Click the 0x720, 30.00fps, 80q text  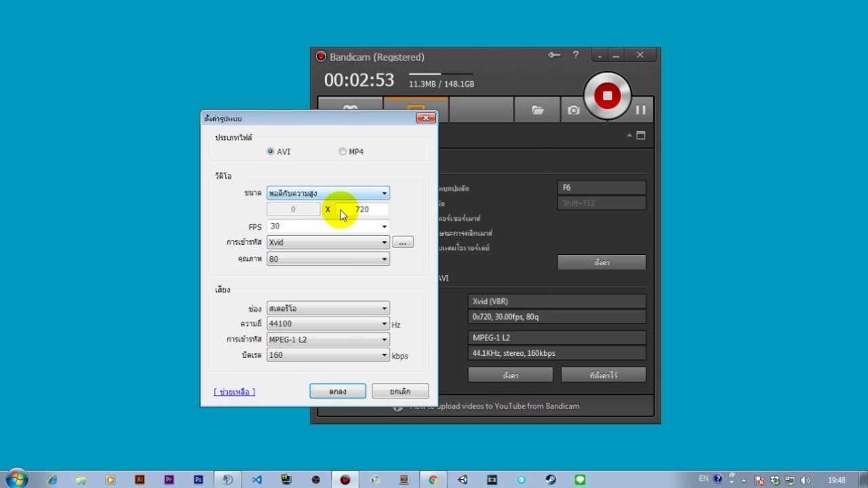[x=505, y=317]
